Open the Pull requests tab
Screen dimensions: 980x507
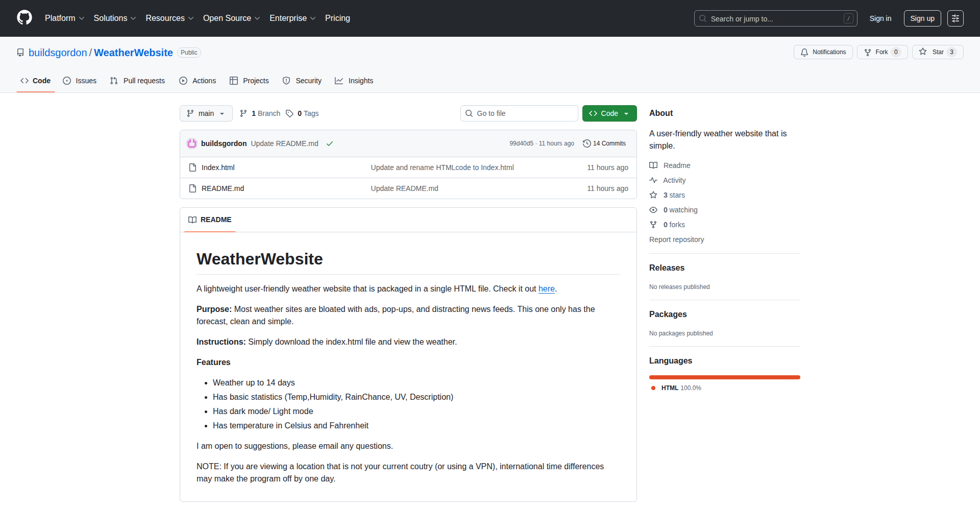137,81
